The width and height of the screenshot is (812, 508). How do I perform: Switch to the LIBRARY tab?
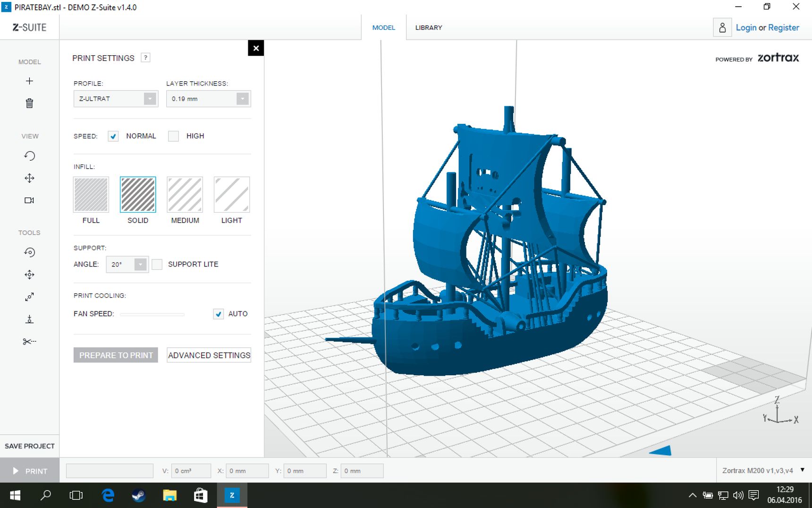pos(429,27)
